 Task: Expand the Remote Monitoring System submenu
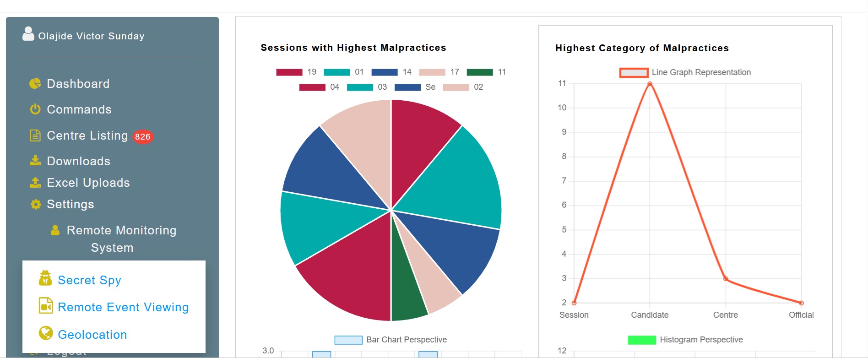pos(113,239)
